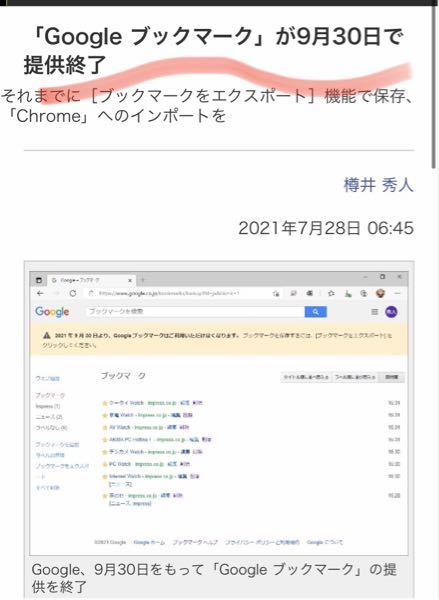Select headline 「Google ブックマーク」が9月30日で提供終了
This screenshot has height=600, width=439.
coord(214,50)
